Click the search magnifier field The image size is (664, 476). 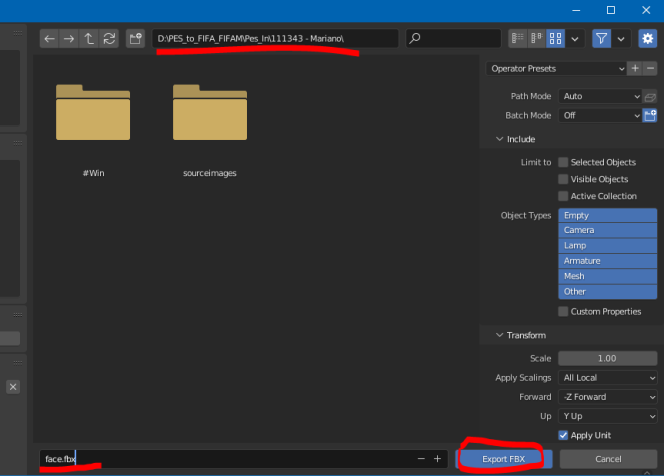click(453, 39)
